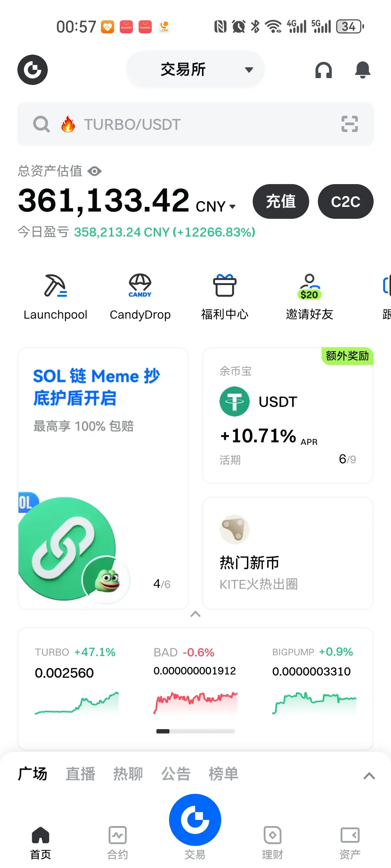The height and width of the screenshot is (868, 391).
Task: Tap the TURBO green price chart
Action: click(x=77, y=703)
